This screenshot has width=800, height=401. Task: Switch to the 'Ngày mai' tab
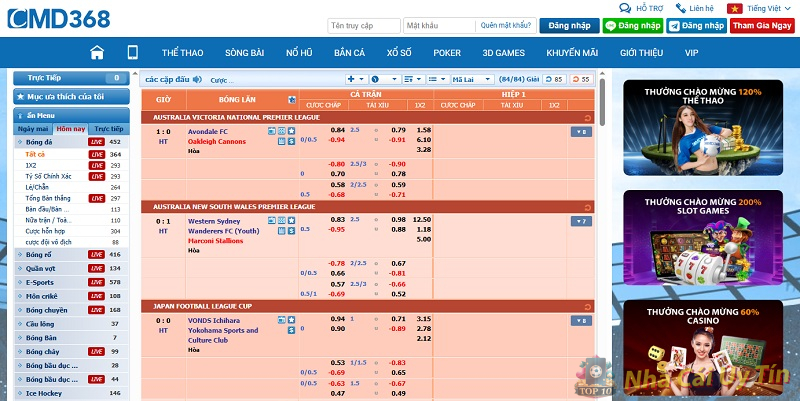33,129
